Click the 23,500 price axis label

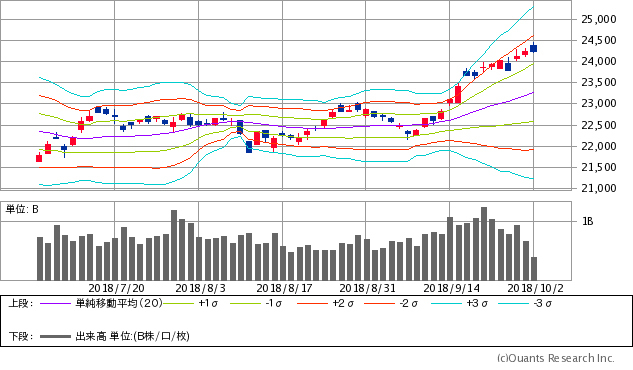pyautogui.click(x=599, y=82)
